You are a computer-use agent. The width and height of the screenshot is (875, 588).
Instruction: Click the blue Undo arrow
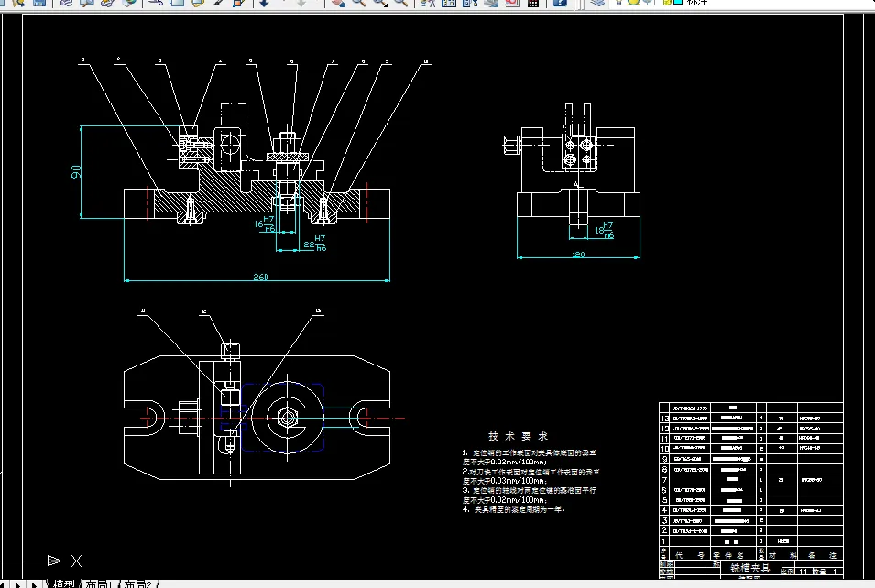pos(264,3)
